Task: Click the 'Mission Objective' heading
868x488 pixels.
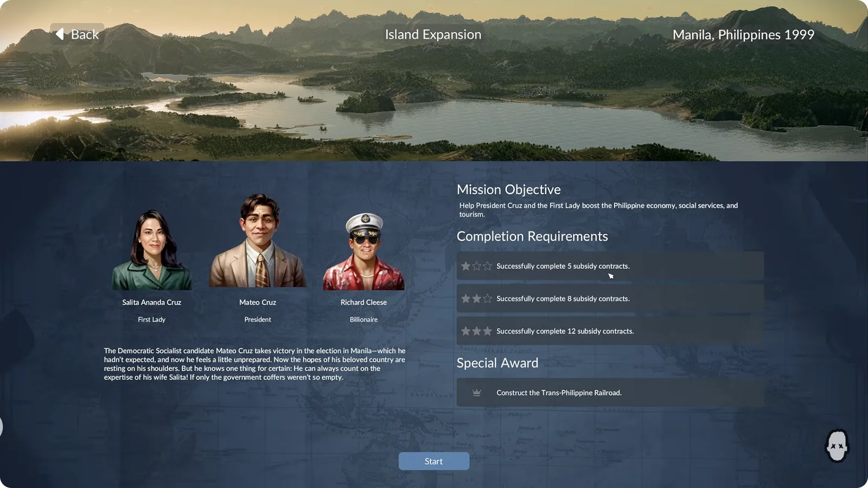Action: pyautogui.click(x=508, y=189)
